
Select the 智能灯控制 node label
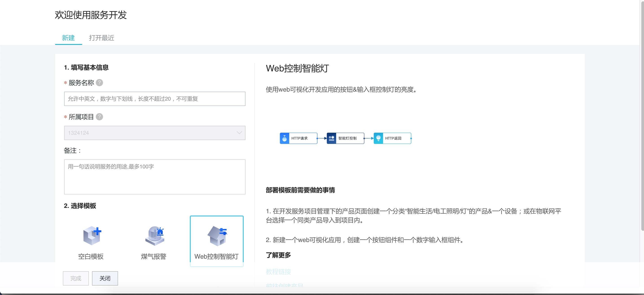pos(347,138)
